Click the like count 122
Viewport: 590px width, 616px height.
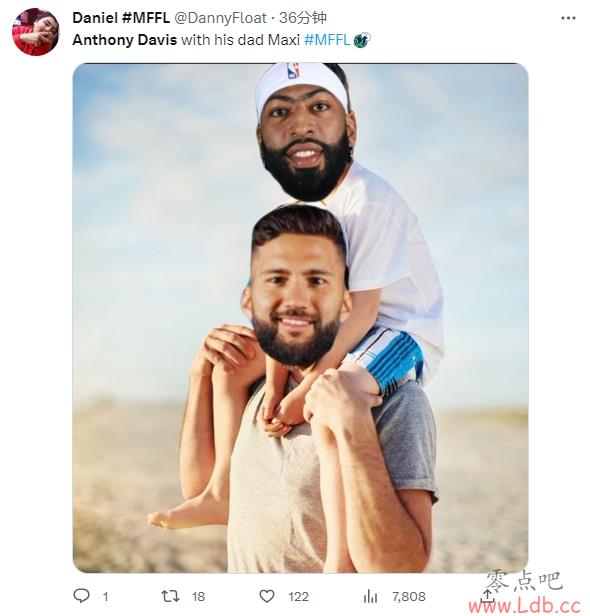298,597
